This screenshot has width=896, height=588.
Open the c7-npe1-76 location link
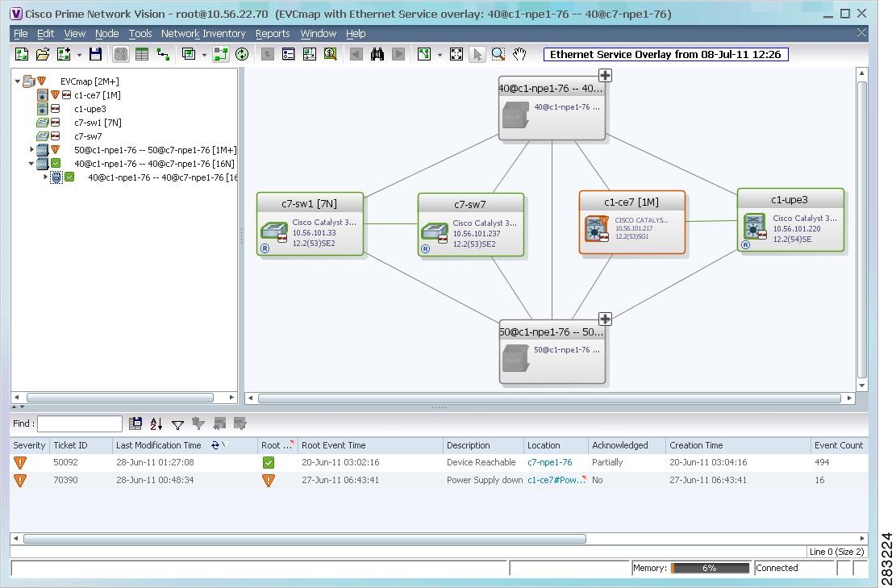549,462
